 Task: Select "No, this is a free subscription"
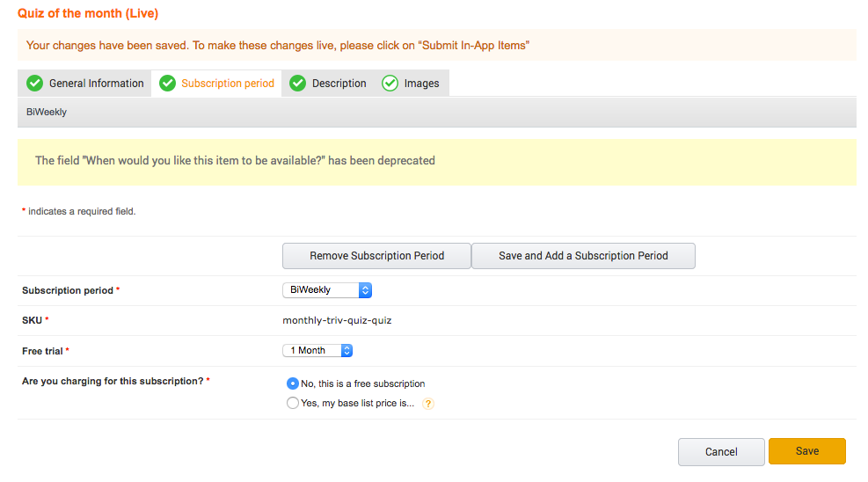(x=293, y=383)
